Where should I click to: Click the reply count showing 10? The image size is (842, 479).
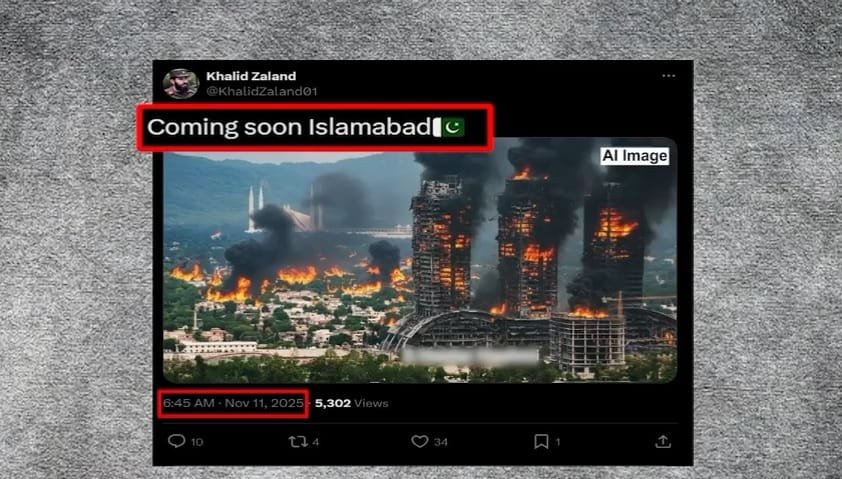point(197,442)
